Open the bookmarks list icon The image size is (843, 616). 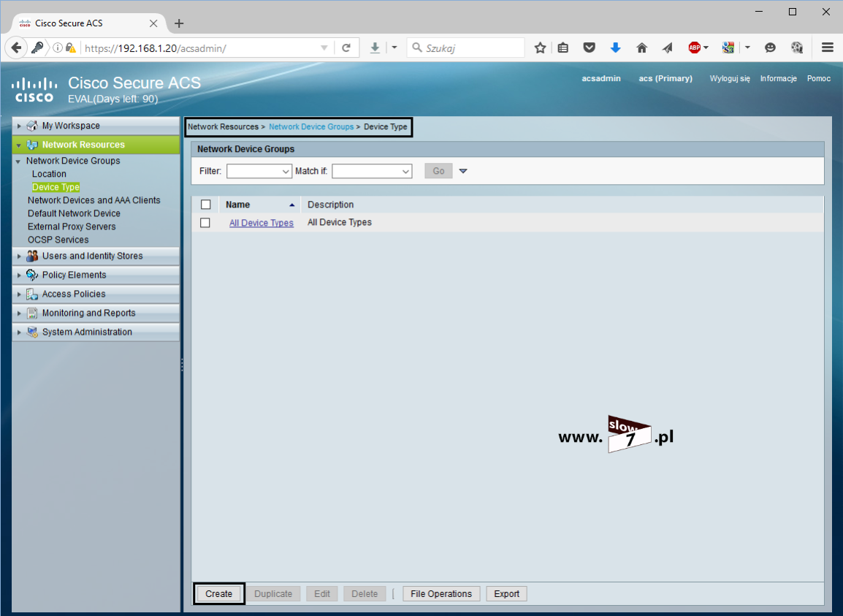563,48
